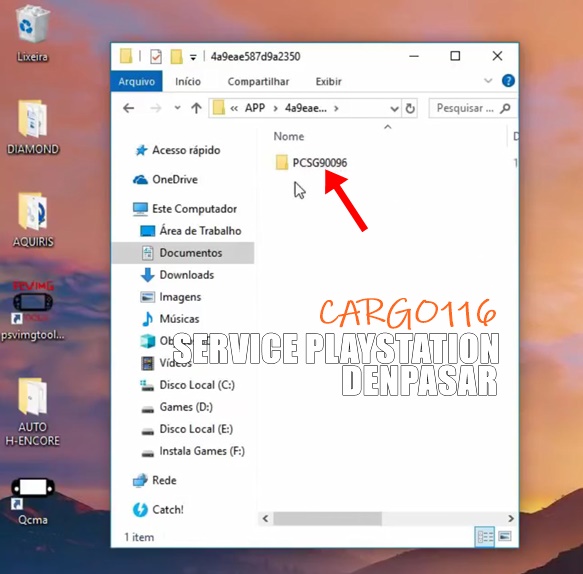Open the Lixeira recycle bin icon

32,33
